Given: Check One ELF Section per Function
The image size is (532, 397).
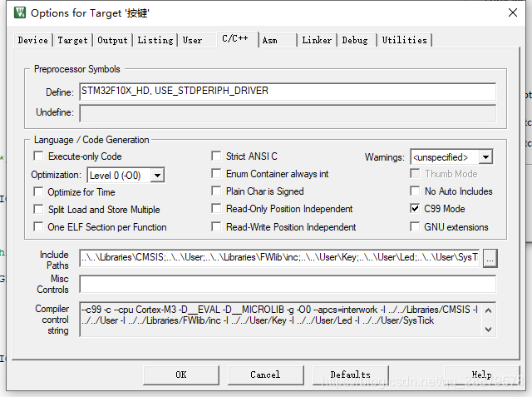Looking at the screenshot, I should coord(38,226).
